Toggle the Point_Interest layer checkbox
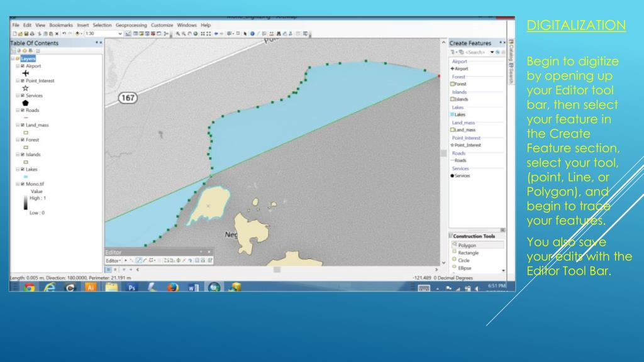The height and width of the screenshot is (362, 644). click(23, 80)
